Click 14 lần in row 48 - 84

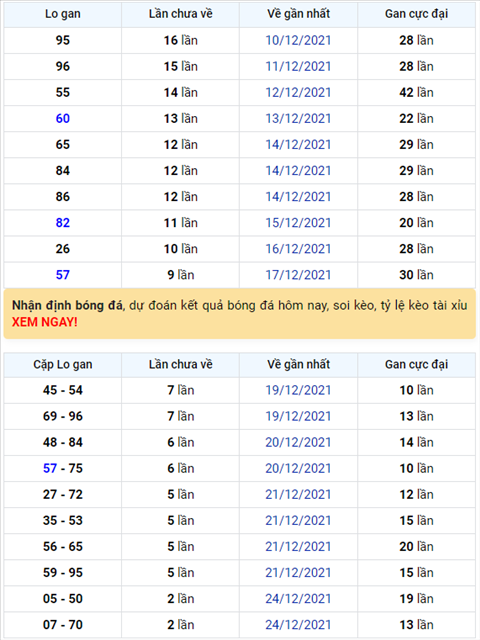point(416,442)
